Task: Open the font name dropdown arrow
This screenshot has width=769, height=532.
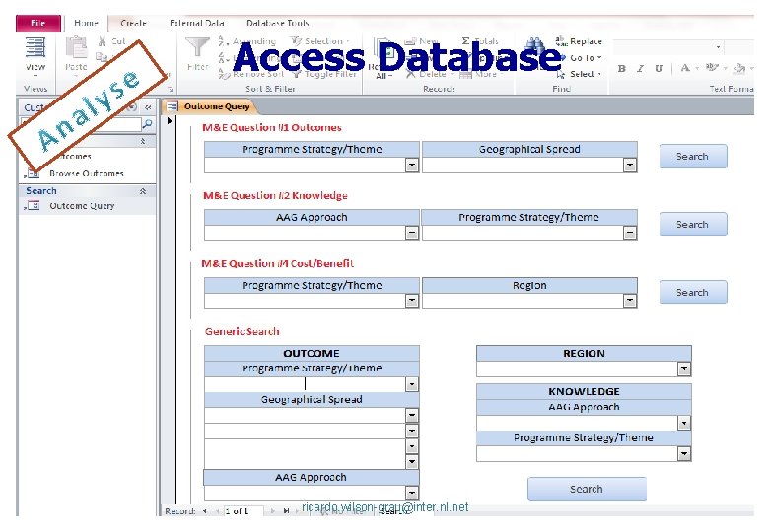Action: (718, 47)
